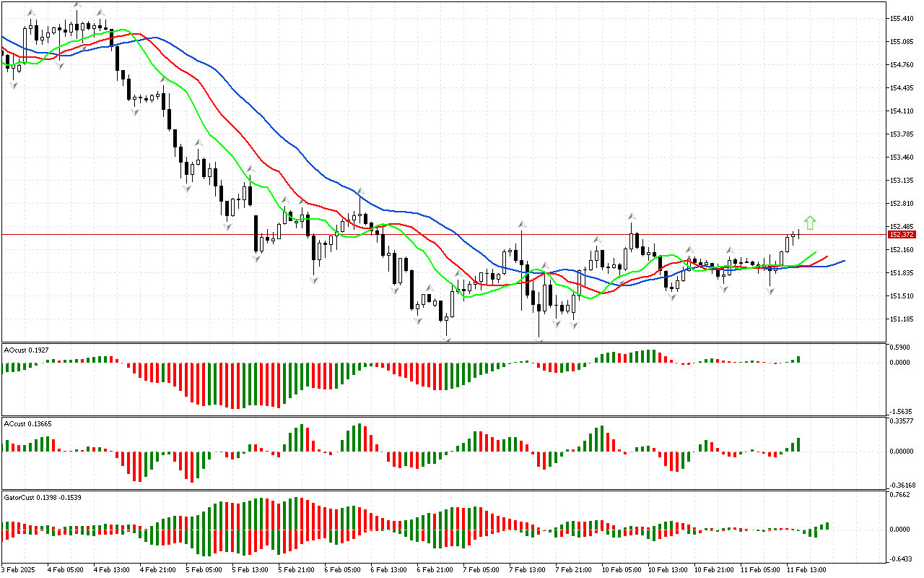Click the 11 Feb 13:00 time label
924x578 pixels.
coord(806,570)
